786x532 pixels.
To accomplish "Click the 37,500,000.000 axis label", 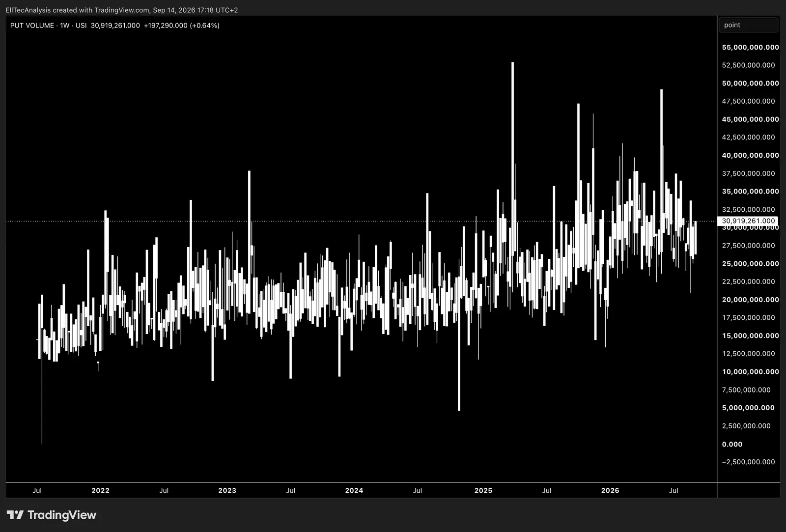I will (x=748, y=173).
